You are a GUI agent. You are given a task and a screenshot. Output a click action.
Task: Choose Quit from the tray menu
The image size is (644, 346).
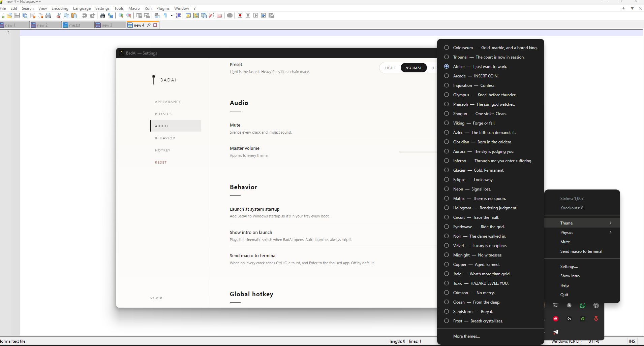(x=582, y=295)
